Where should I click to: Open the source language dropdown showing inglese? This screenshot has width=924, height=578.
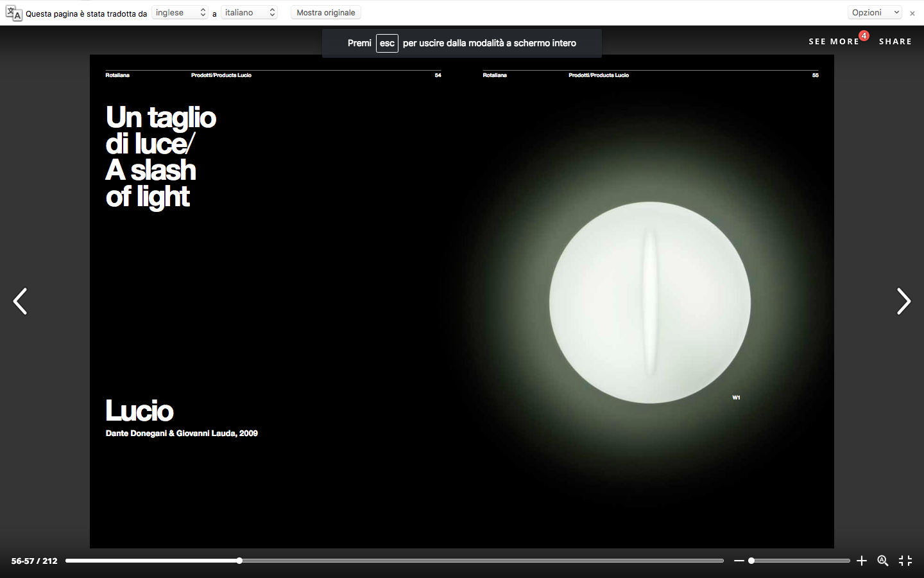(180, 13)
